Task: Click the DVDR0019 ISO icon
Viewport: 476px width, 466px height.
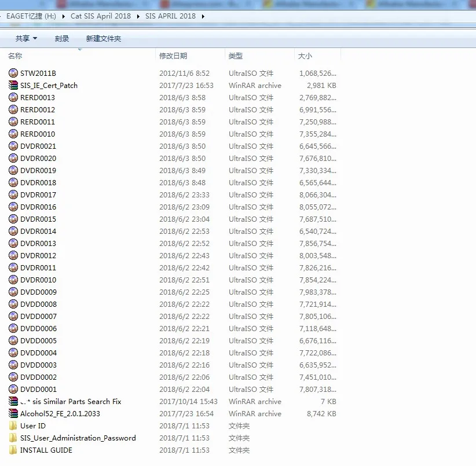Action: pos(13,170)
